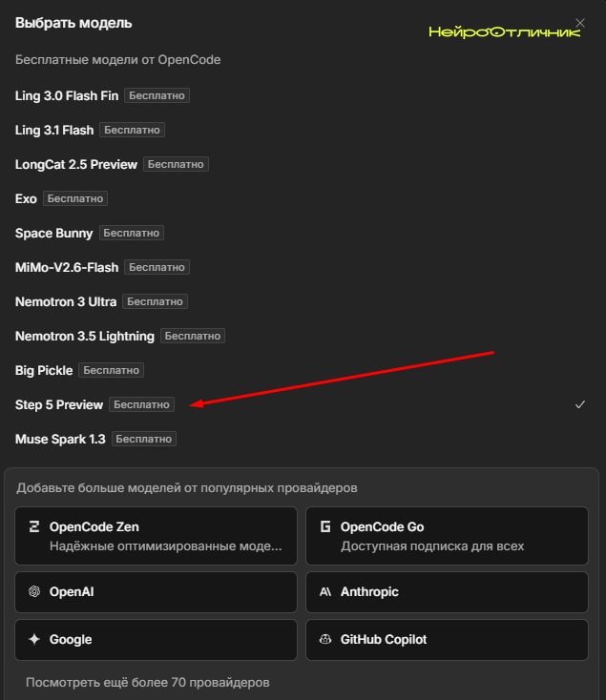This screenshot has height=700, width=606.
Task: Click the Бесплатно badge beside Ling 3.1 Flash
Action: [133, 130]
